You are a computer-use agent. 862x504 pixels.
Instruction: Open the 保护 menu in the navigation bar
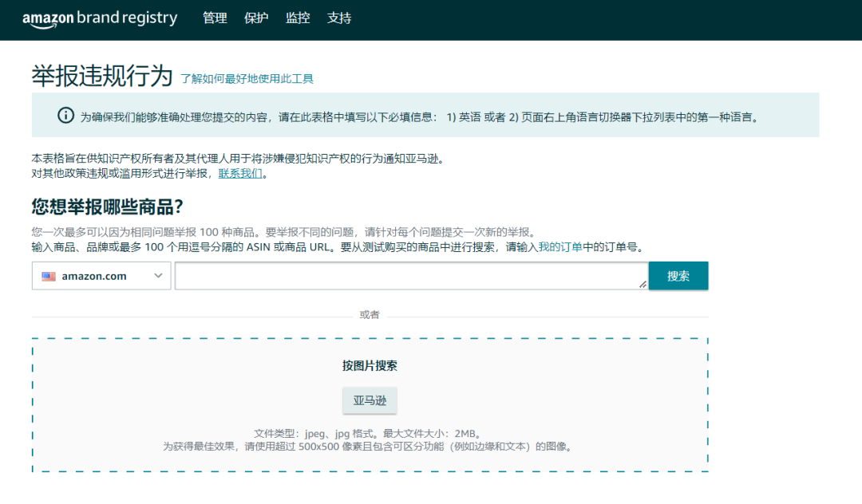256,18
